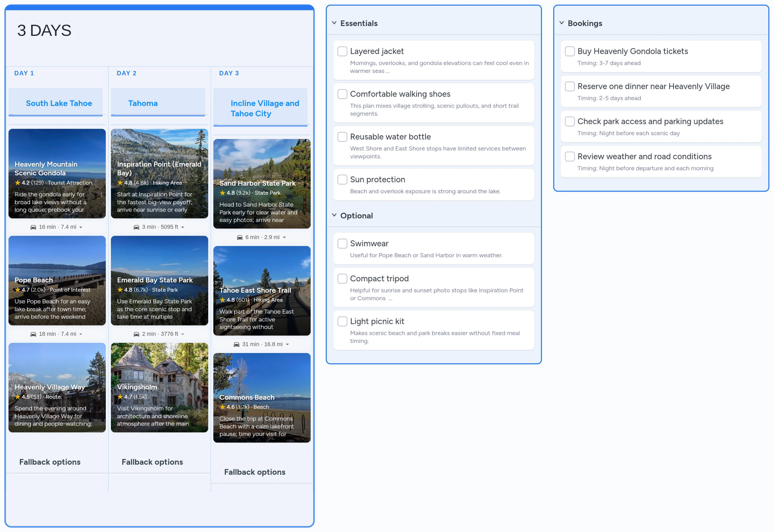Check the Layered jacket item

342,51
